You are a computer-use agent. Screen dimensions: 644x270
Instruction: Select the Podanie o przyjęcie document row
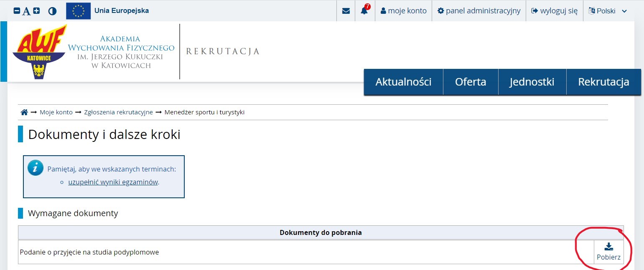point(89,252)
